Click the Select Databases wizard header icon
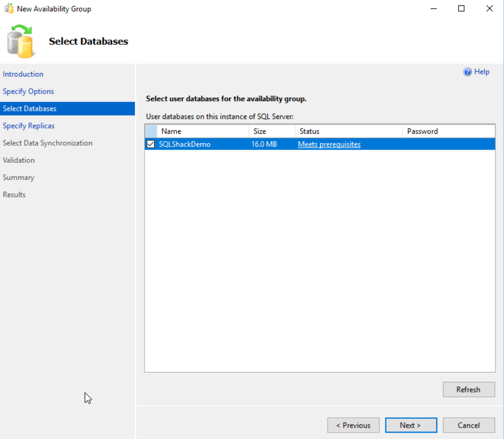Screen dimensions: 504x439 click(20, 41)
